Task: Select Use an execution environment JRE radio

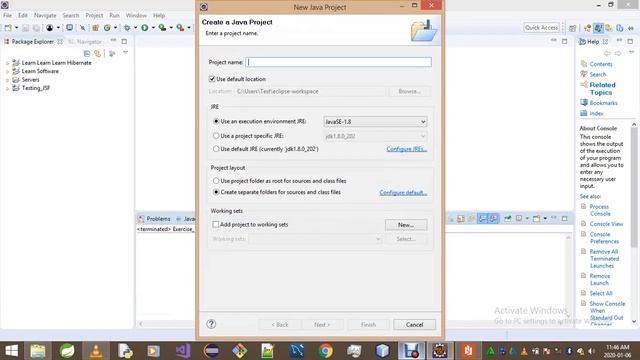Action: pyautogui.click(x=216, y=121)
